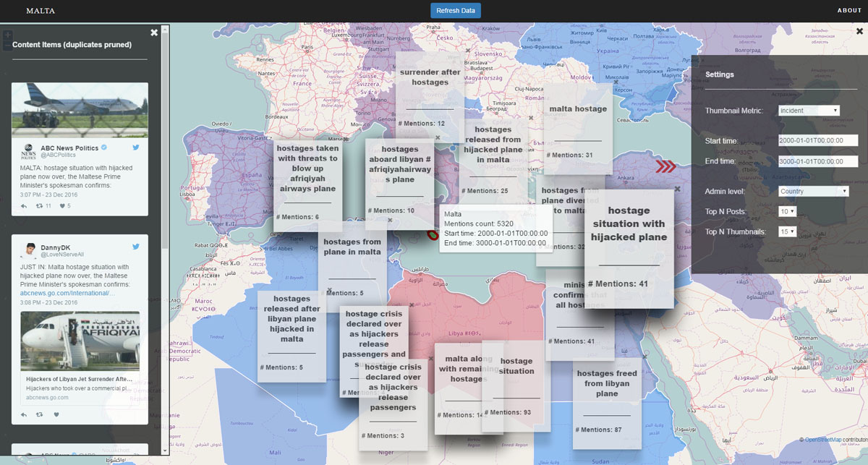Select 'hostage crisis declared over' 3 mentions card
Viewport: 868px width, 465px height.
[393, 404]
